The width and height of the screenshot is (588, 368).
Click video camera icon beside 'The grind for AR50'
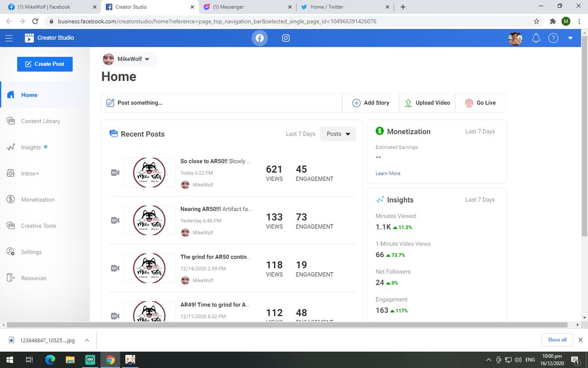coord(115,268)
